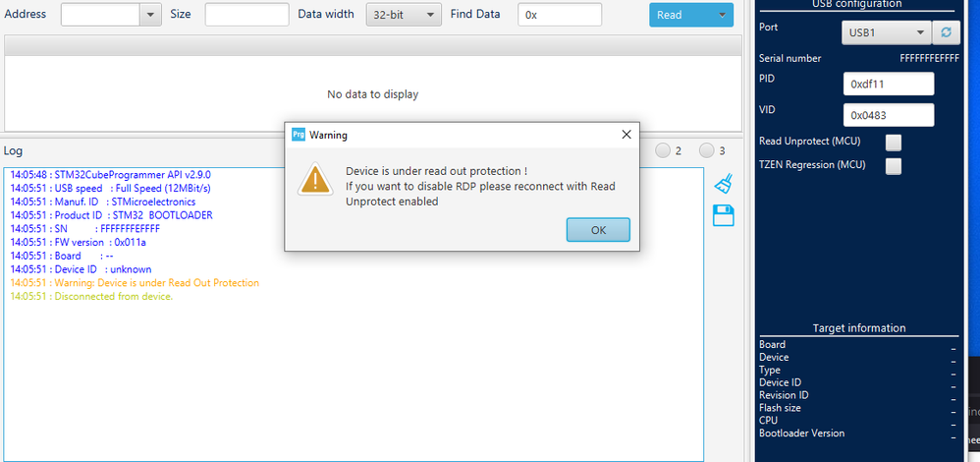The height and width of the screenshot is (462, 980).
Task: Expand the Address dropdown arrow
Action: (x=150, y=15)
